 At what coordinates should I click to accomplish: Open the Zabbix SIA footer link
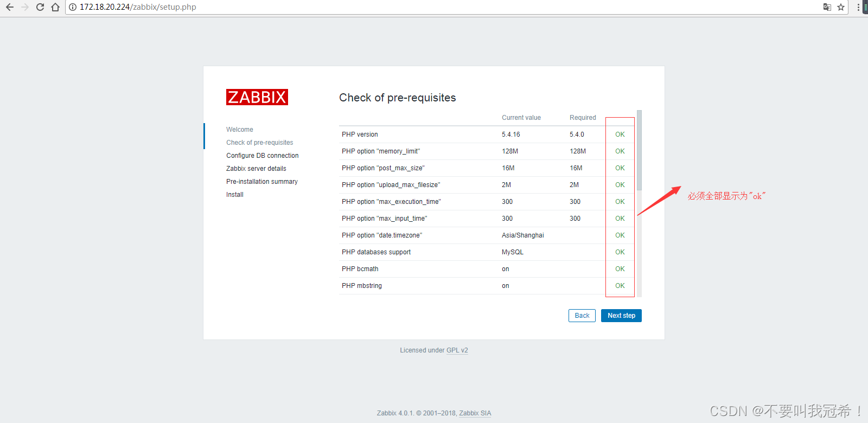point(475,413)
